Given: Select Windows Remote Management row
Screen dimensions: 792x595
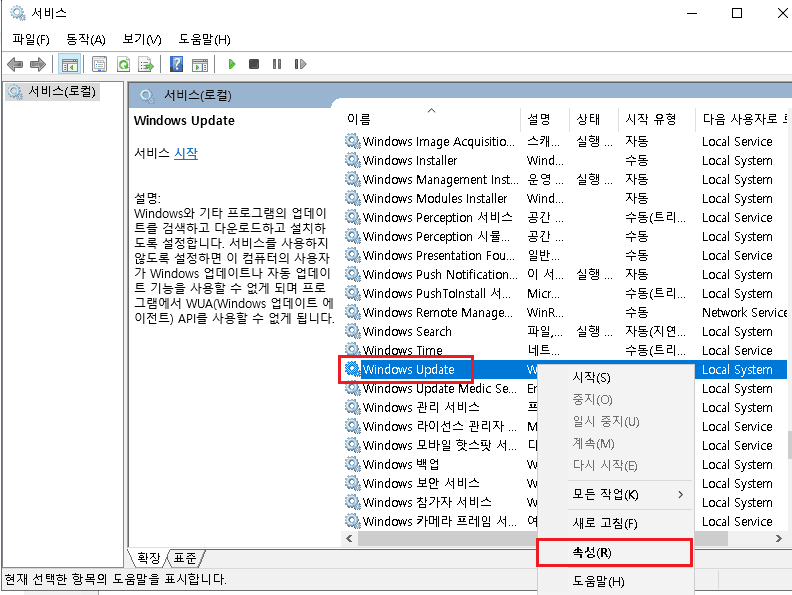Looking at the screenshot, I should (565, 312).
